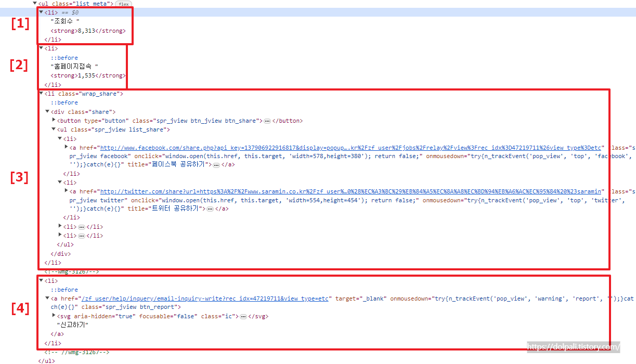Click ellipsis after 페이스북 공유하기 title

click(216, 165)
